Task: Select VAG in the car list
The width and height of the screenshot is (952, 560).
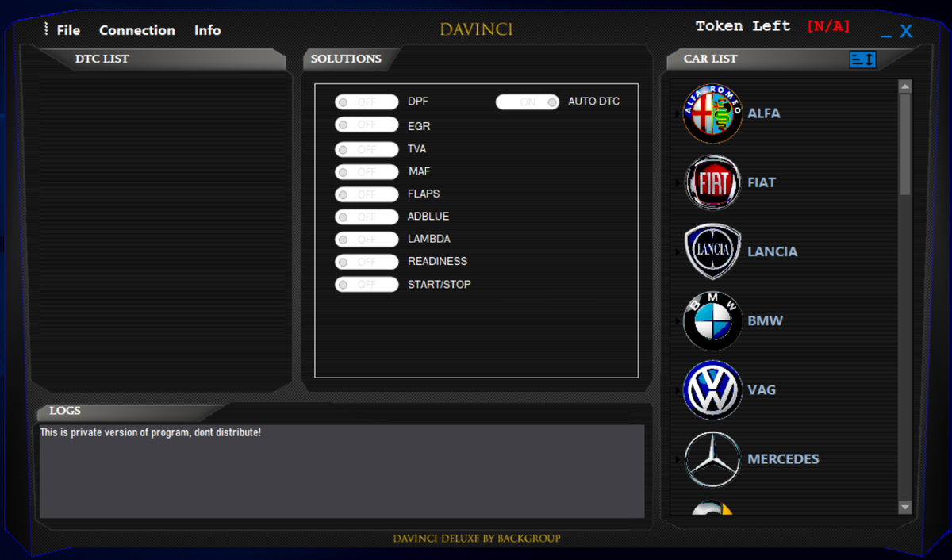Action: pos(762,389)
